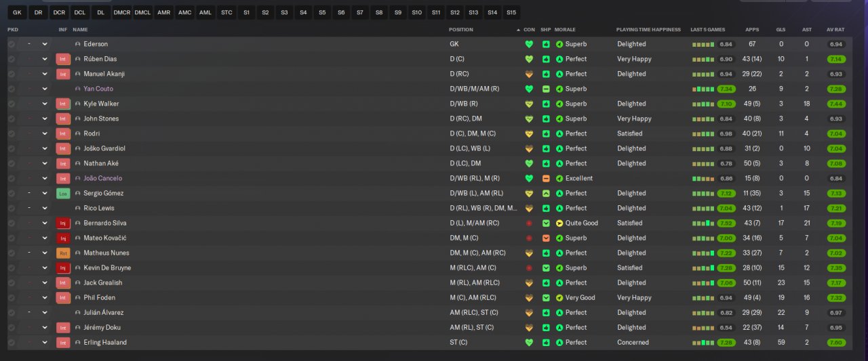Viewport: 868px width, 361px height.
Task: Click Kevin De Bruyne's Inj injury badge
Action: (63, 268)
